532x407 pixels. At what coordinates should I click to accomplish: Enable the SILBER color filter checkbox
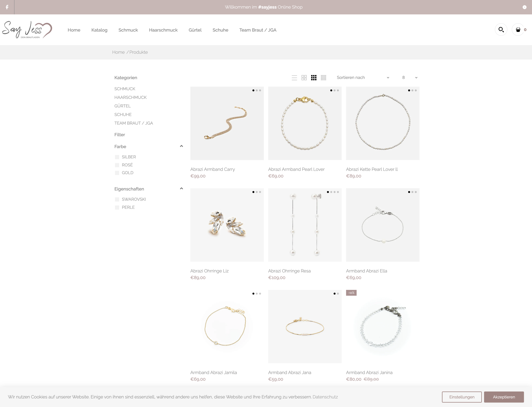tap(117, 157)
